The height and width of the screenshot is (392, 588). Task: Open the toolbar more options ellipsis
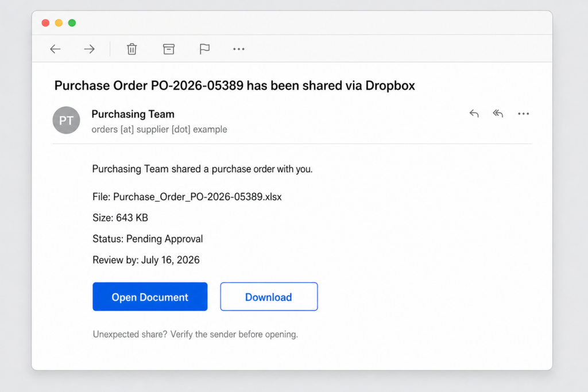tap(238, 49)
